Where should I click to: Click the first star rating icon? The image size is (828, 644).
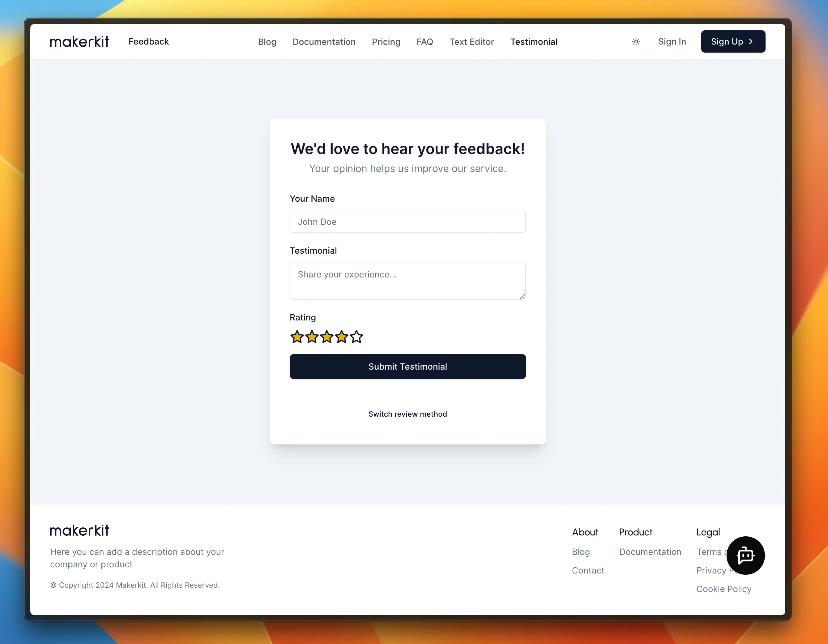point(297,337)
